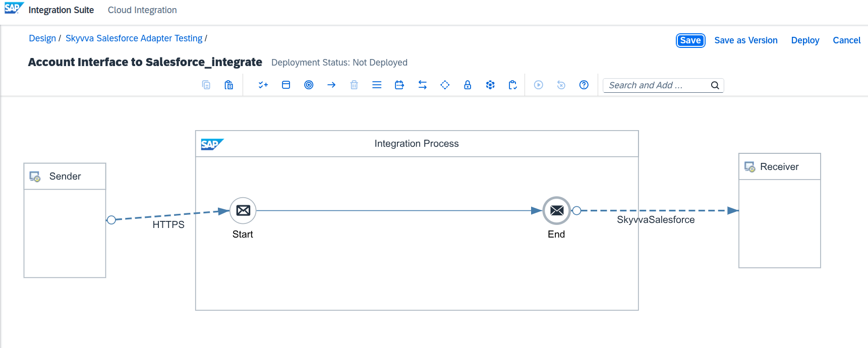The image size is (868, 348).
Task: Click the HTTPS adapter label
Action: pos(168,225)
